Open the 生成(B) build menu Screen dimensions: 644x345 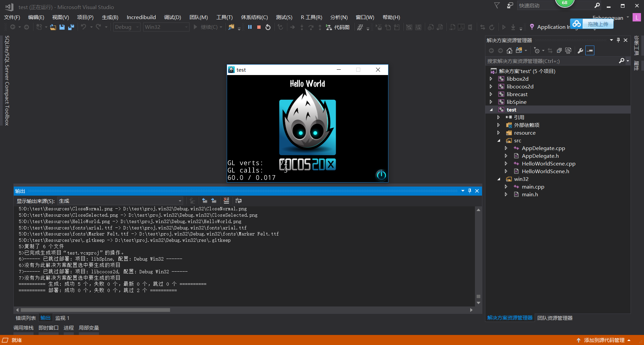(110, 17)
